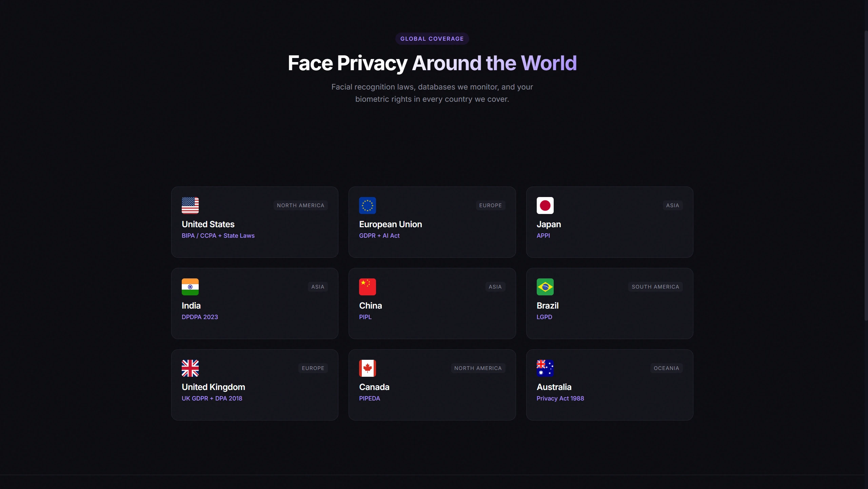The image size is (868, 489).
Task: Click the China flag icon
Action: tap(367, 287)
